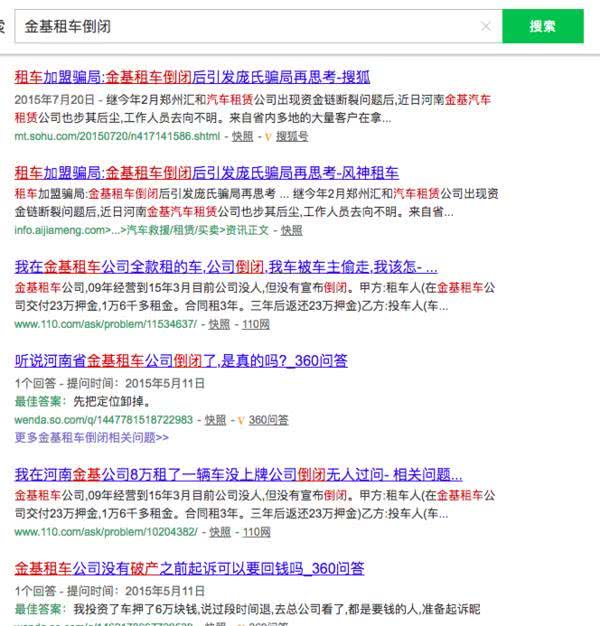Open the result 金基租车公司没有破产之前起诉
Viewport: 600px width, 626px height.
[x=189, y=569]
